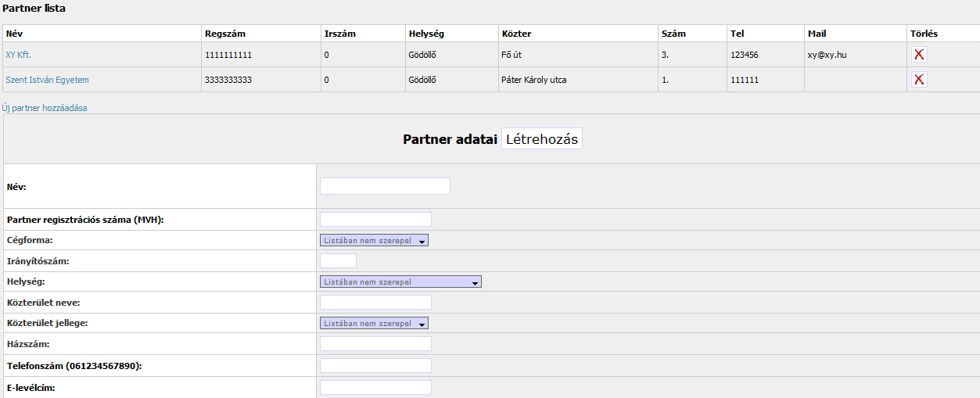Focus the Telefonszám input field
The width and height of the screenshot is (980, 398).
tap(376, 365)
